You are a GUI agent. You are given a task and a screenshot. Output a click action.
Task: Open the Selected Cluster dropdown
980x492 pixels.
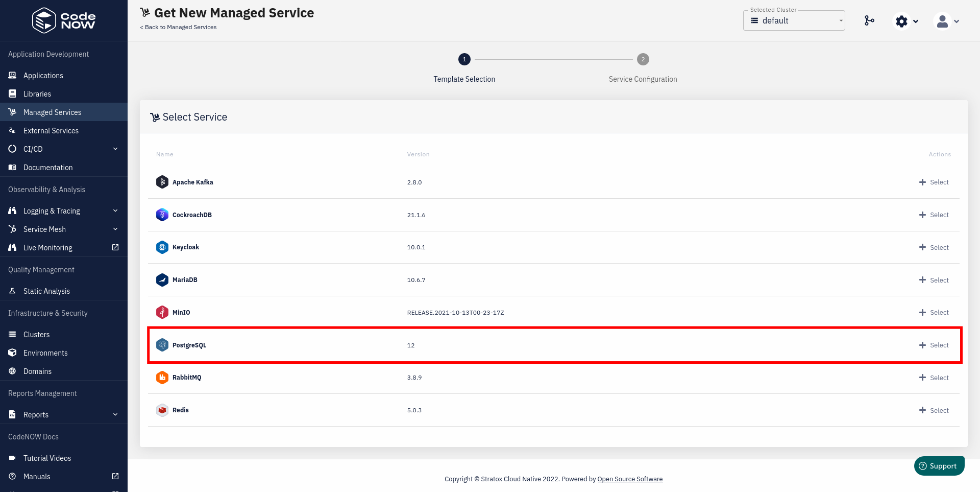tap(794, 20)
